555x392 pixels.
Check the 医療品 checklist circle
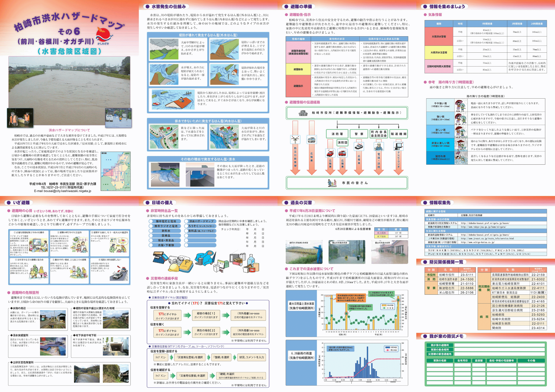[x=151, y=236]
